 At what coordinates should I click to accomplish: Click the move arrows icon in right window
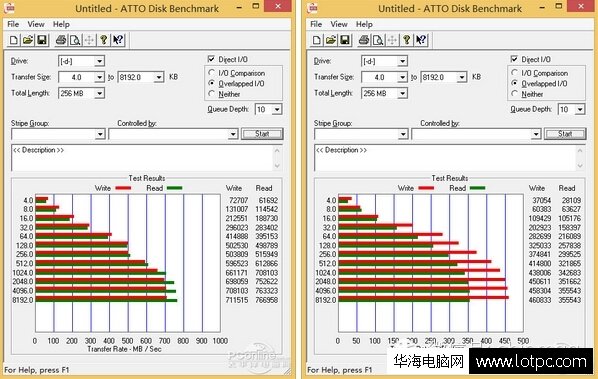click(392, 40)
